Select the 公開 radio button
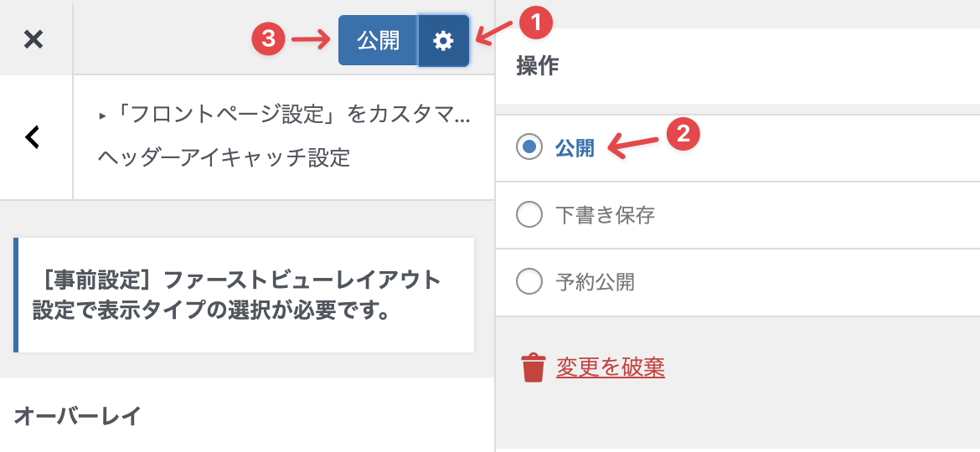Image resolution: width=980 pixels, height=452 pixels. coord(529,147)
